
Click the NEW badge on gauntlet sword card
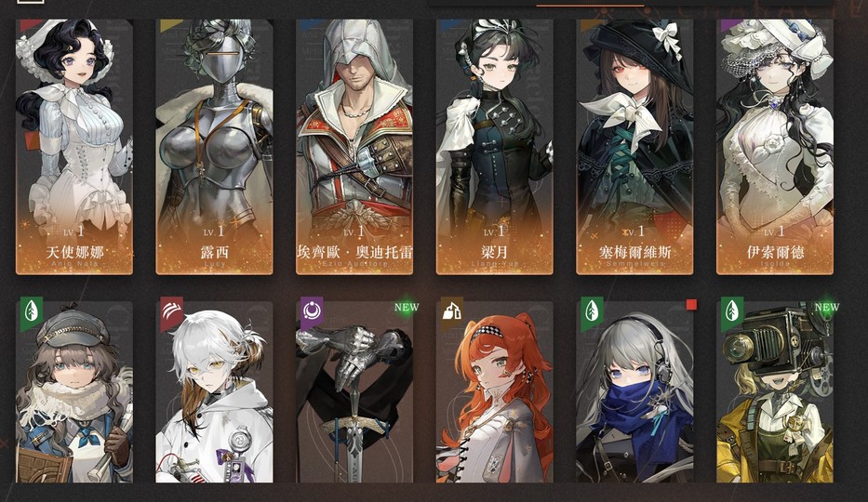pos(407,307)
